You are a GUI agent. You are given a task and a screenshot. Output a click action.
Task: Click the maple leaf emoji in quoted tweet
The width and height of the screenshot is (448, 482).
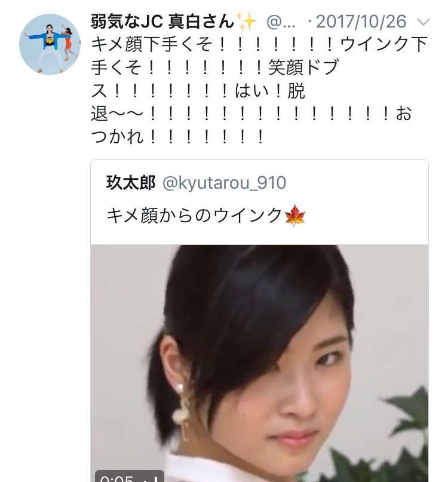tap(295, 215)
